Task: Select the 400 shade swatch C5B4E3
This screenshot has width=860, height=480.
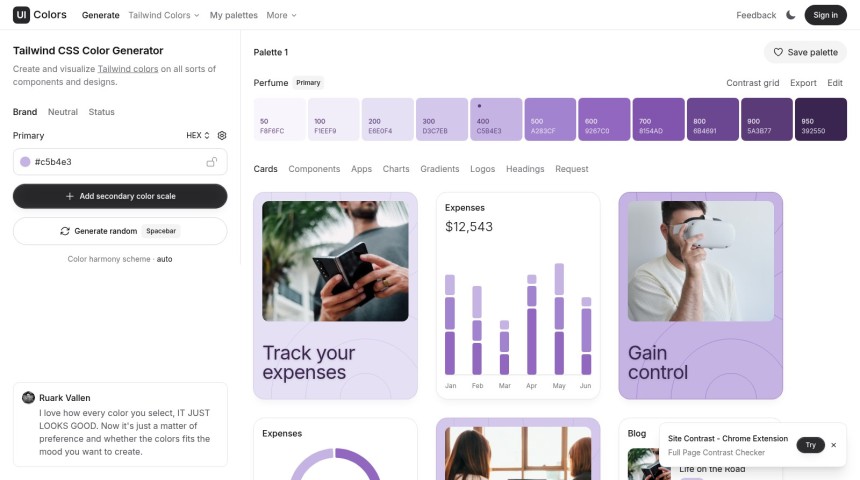Action: [496, 120]
